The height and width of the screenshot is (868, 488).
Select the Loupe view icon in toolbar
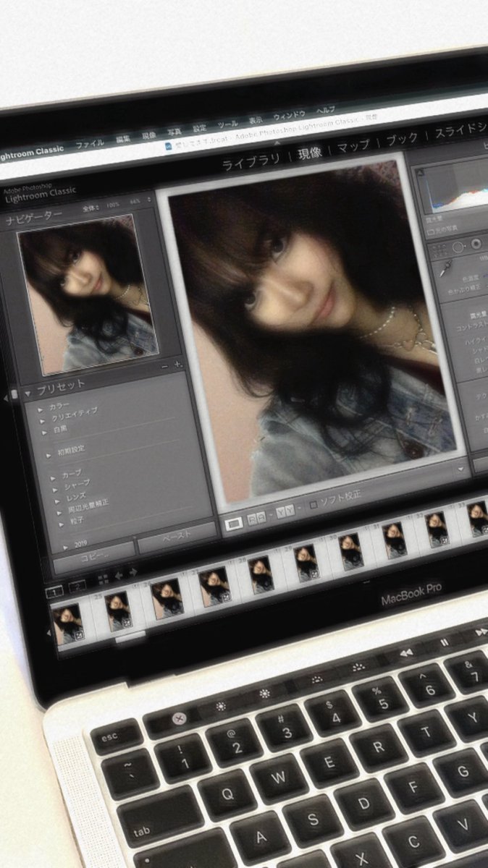233,524
